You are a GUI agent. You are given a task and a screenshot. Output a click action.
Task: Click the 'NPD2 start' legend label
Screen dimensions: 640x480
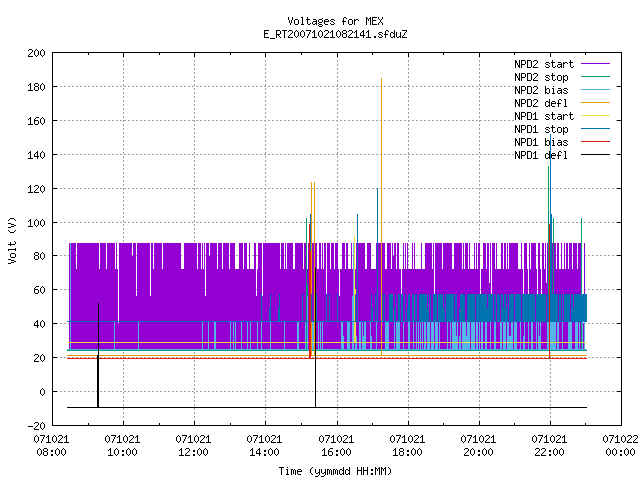tap(544, 64)
